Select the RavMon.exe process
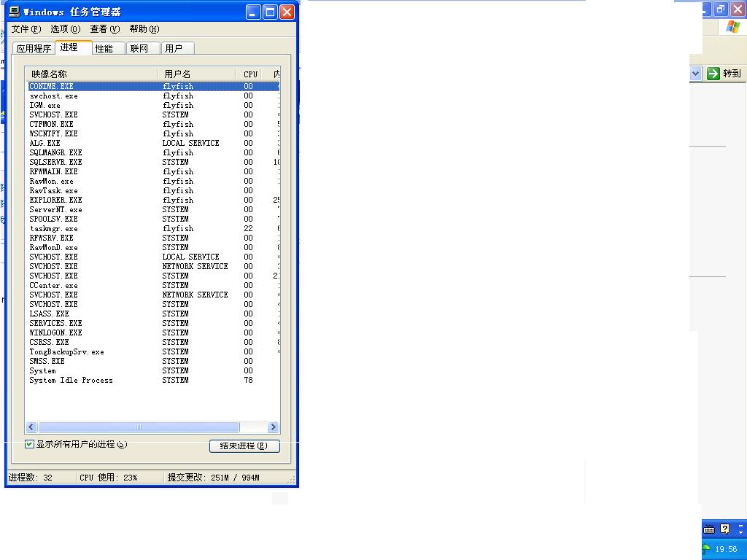The width and height of the screenshot is (747, 560). click(x=52, y=181)
